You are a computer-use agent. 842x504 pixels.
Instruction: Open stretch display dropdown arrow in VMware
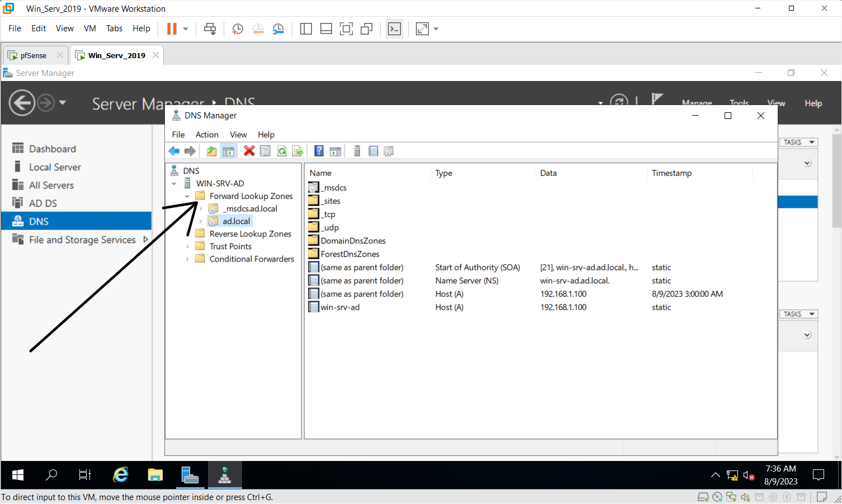436,28
